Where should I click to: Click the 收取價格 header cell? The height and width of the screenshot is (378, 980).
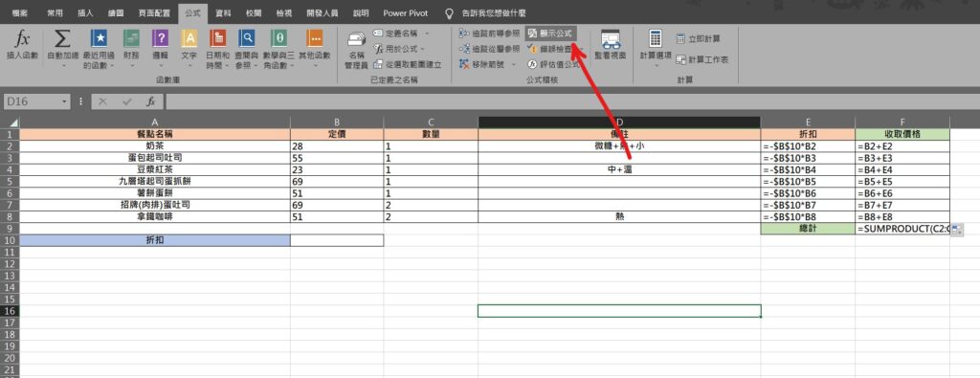[902, 134]
